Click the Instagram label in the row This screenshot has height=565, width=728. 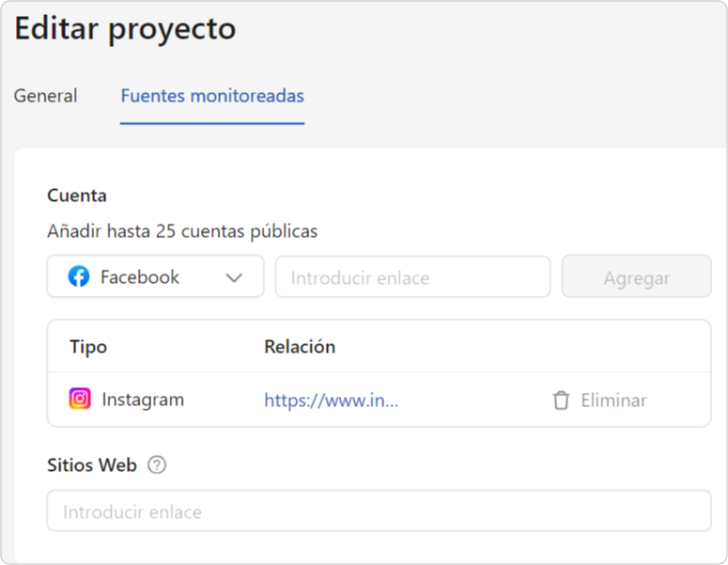point(143,400)
